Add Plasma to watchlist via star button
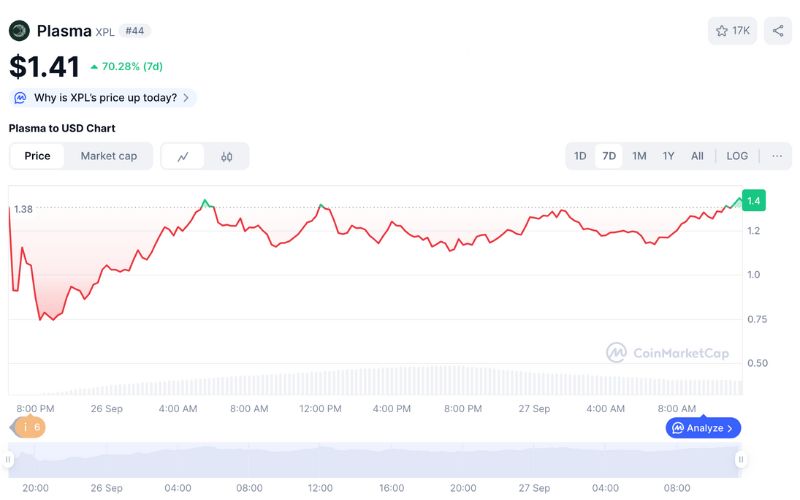Viewport: 800px width, 500px height. point(732,31)
